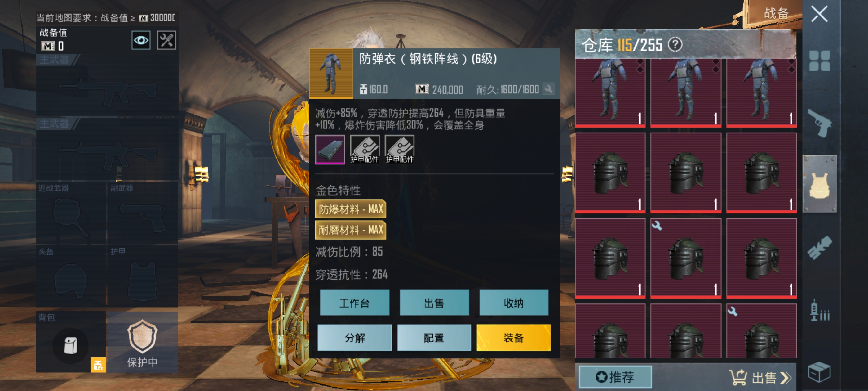Click the 出售 sell button in item panel
This screenshot has height=391, width=868.
434,303
